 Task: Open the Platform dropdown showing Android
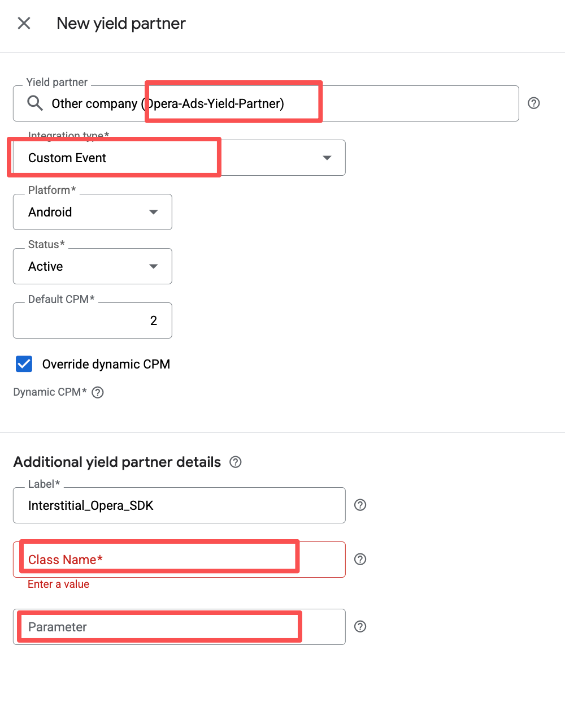click(x=93, y=212)
